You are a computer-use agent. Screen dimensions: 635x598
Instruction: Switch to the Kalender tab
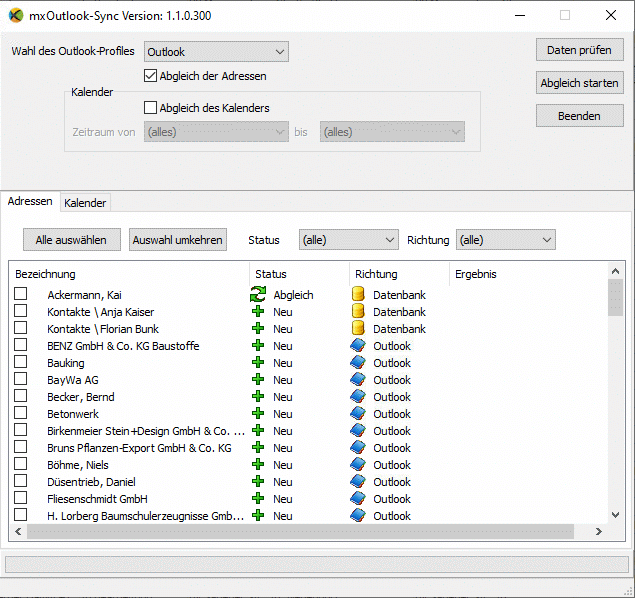pyautogui.click(x=85, y=203)
